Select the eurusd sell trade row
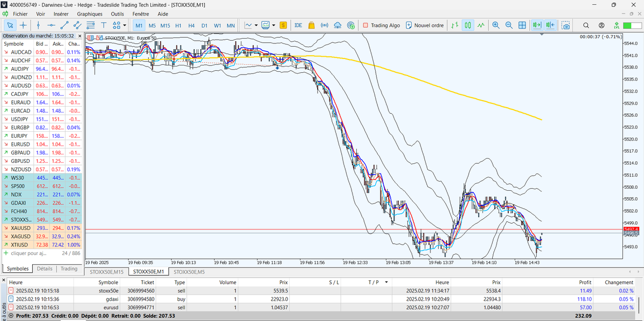 (x=322, y=307)
